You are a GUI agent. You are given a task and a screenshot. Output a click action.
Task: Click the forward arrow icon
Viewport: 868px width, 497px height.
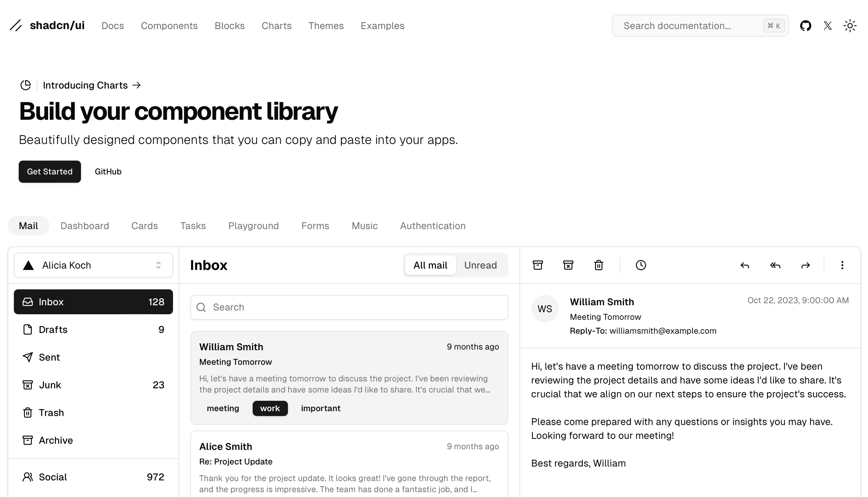[x=805, y=265]
